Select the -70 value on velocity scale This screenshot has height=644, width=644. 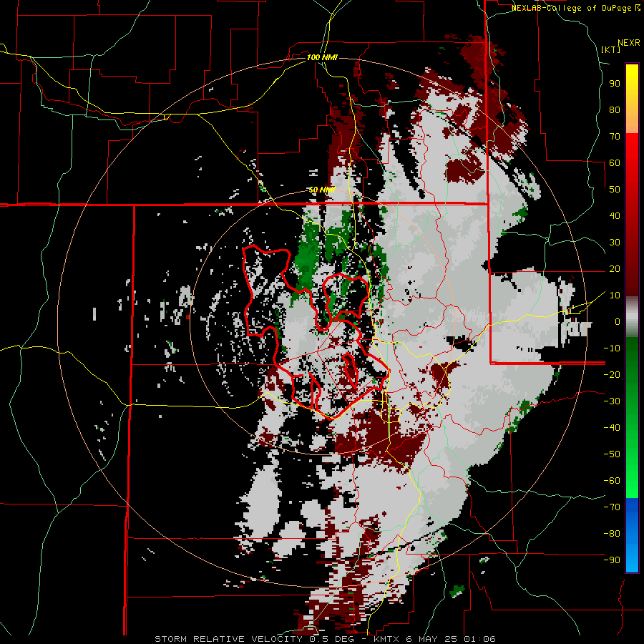click(x=612, y=507)
